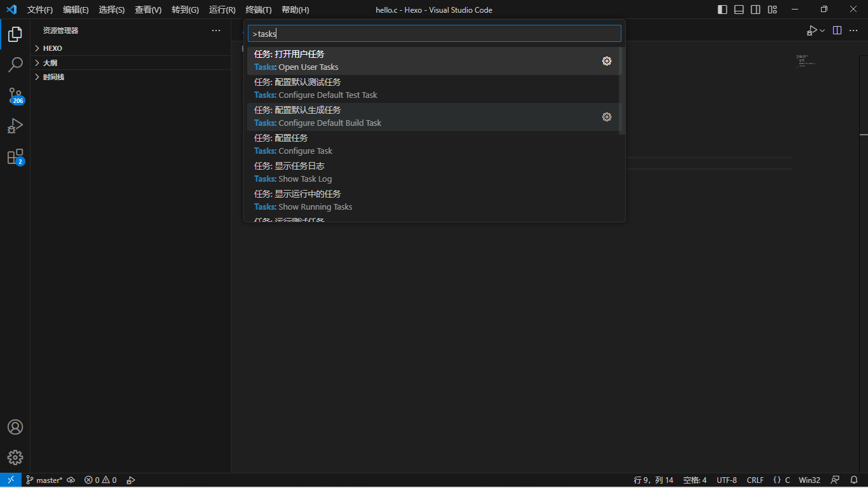The height and width of the screenshot is (488, 868).
Task: Click the split editor icon
Action: [x=837, y=30]
